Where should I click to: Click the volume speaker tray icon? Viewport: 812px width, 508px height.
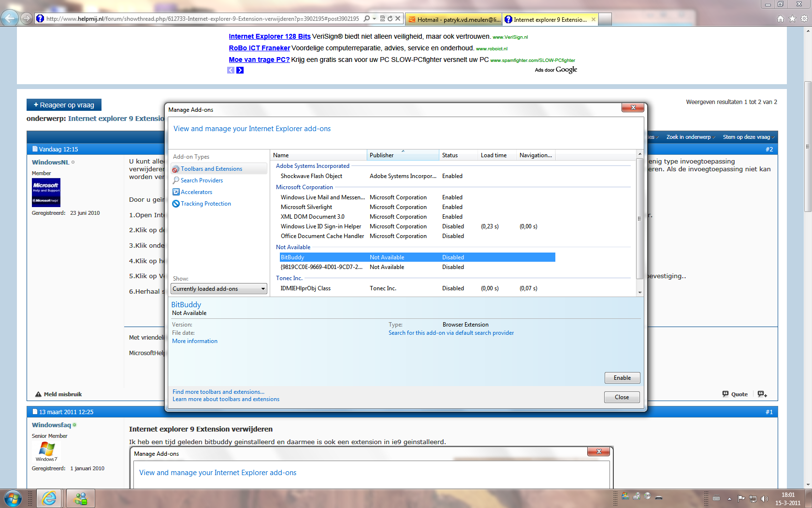point(764,498)
